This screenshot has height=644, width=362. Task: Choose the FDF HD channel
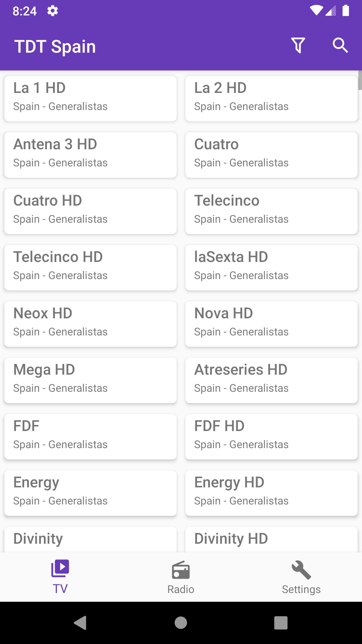pyautogui.click(x=271, y=437)
